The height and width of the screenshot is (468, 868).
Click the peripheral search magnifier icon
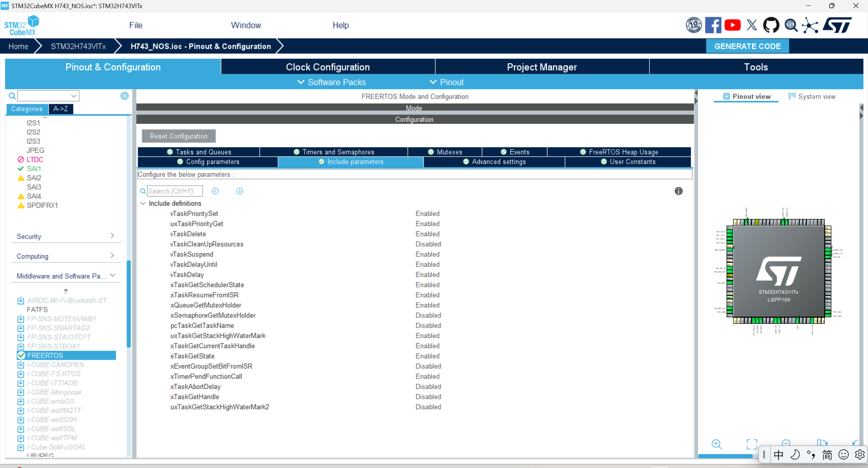pos(12,96)
